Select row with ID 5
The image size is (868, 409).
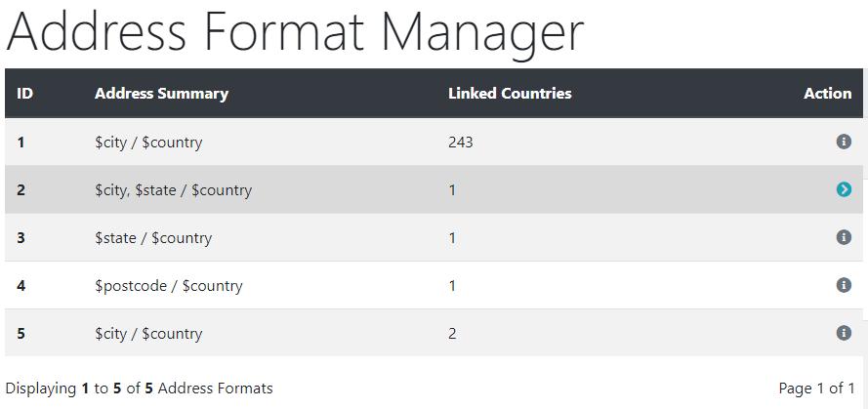[x=434, y=333]
